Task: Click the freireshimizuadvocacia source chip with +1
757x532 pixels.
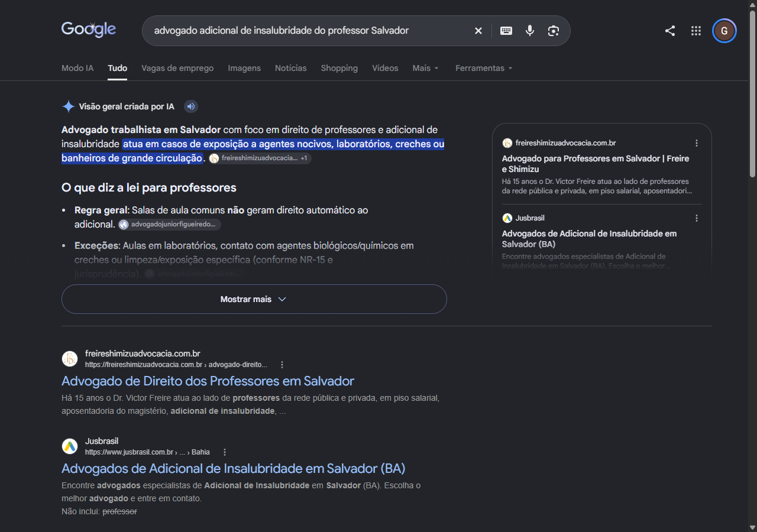Action: coord(260,158)
